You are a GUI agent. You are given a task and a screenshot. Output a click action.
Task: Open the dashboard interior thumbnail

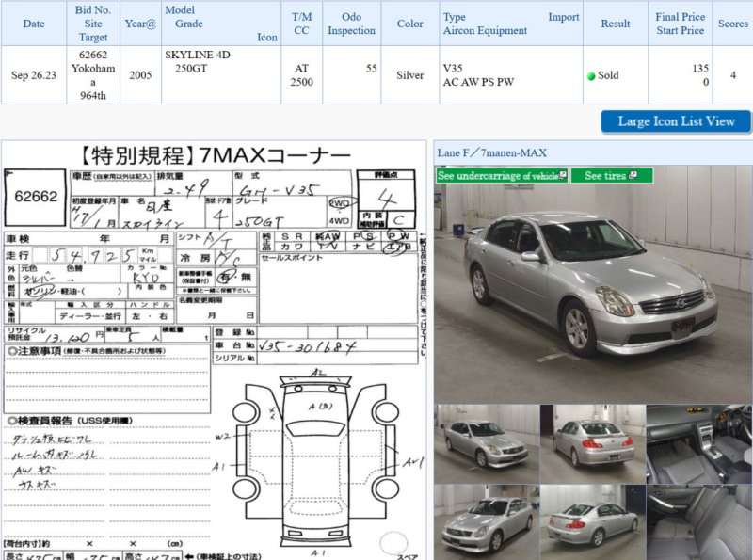(x=699, y=444)
